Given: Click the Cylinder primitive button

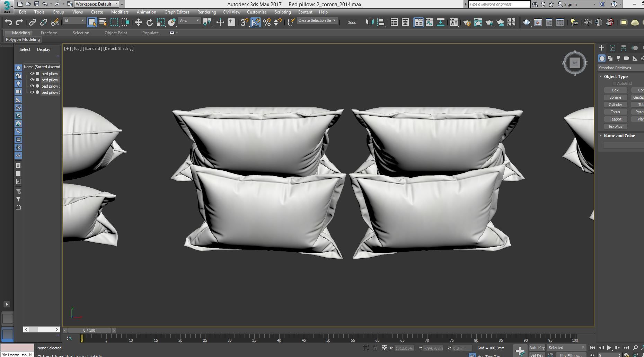Looking at the screenshot, I should 615,105.
